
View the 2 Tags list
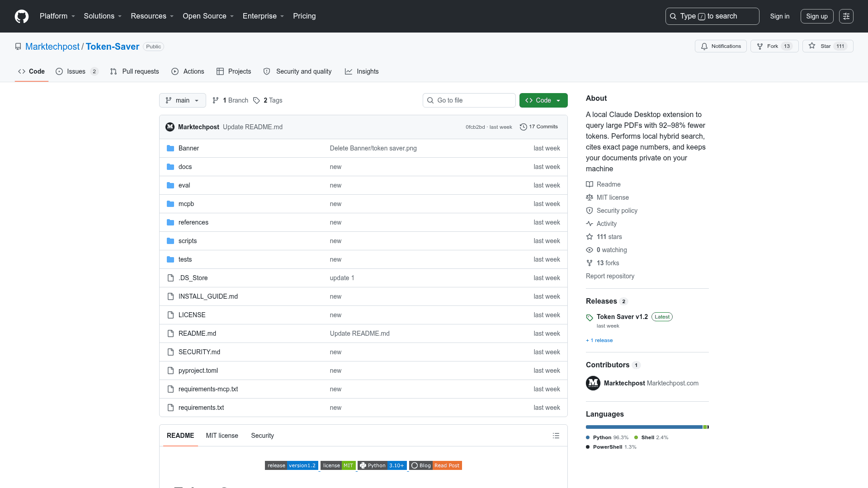[x=268, y=100]
